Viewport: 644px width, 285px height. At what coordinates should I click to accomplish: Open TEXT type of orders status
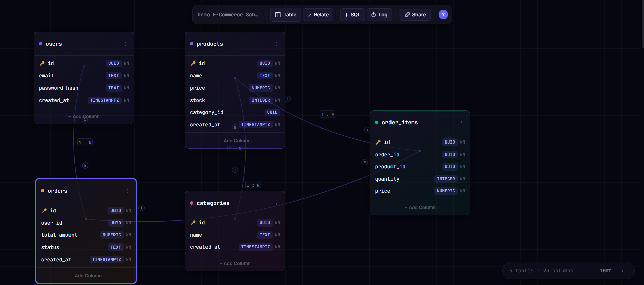116,247
